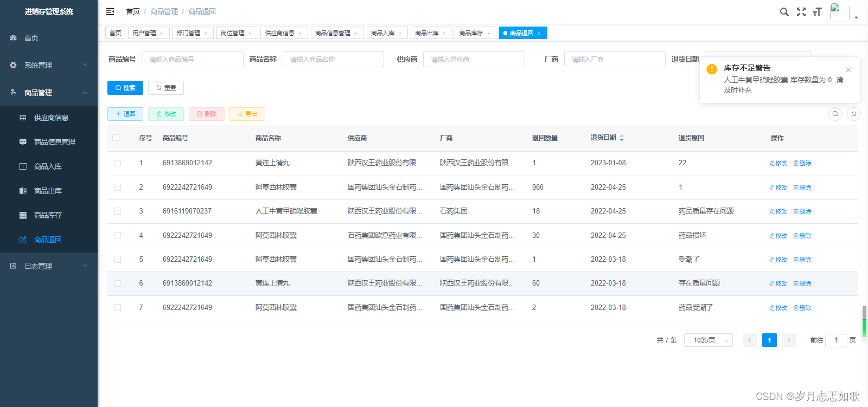The image size is (868, 407).
Task: Close the 部门管理 tab
Action: [206, 34]
